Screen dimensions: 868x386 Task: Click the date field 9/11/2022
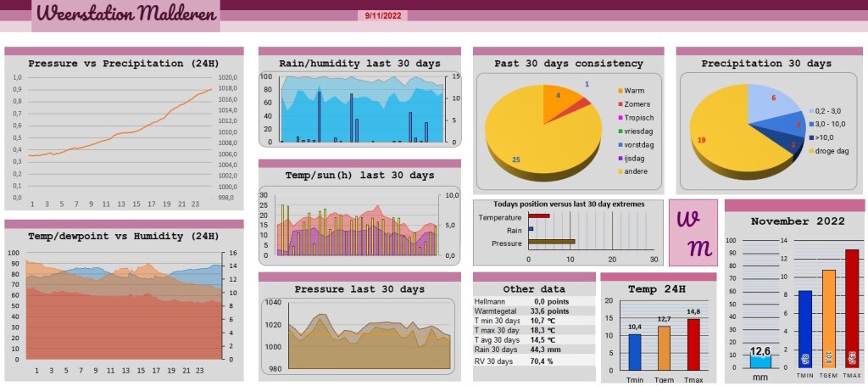382,15
